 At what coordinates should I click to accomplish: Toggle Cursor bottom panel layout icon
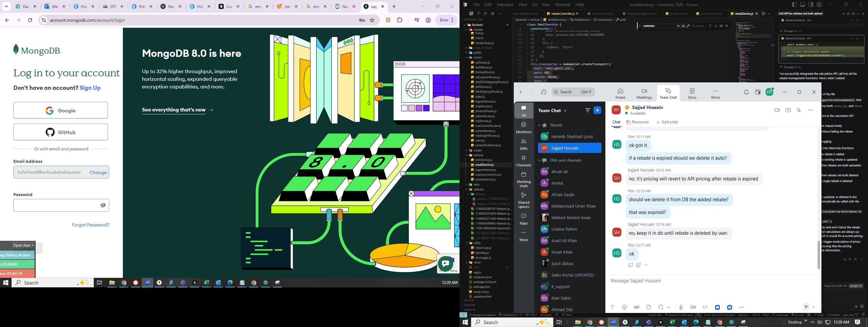(x=802, y=5)
